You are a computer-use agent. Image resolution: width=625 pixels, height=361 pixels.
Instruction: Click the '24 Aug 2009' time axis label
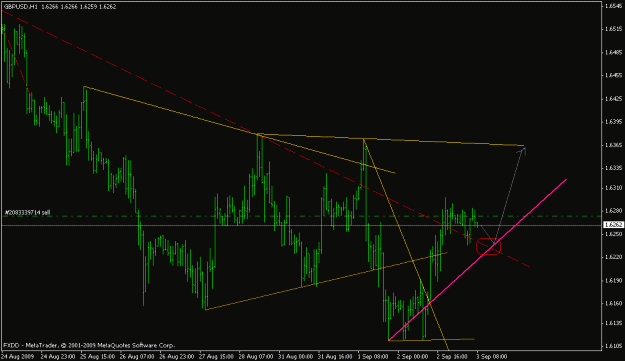pos(18,356)
